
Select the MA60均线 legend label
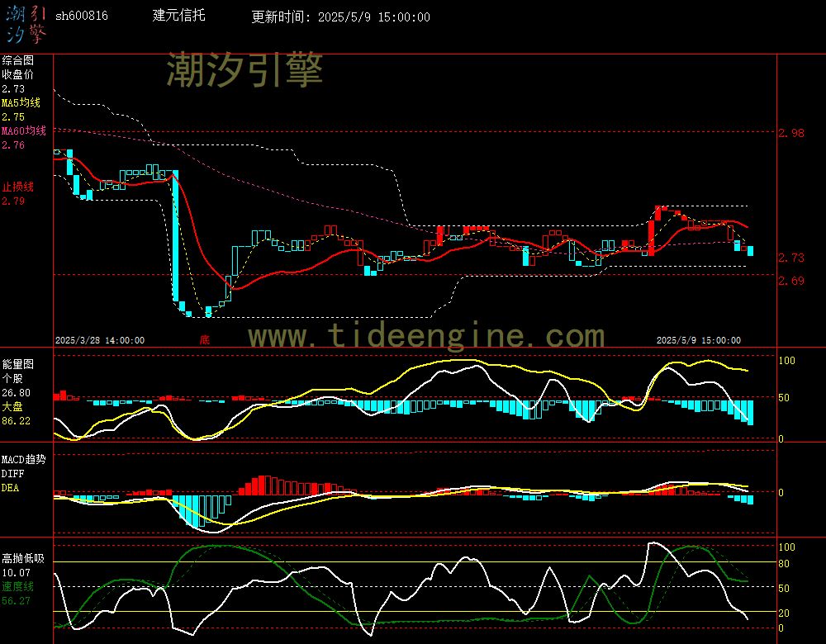click(24, 130)
